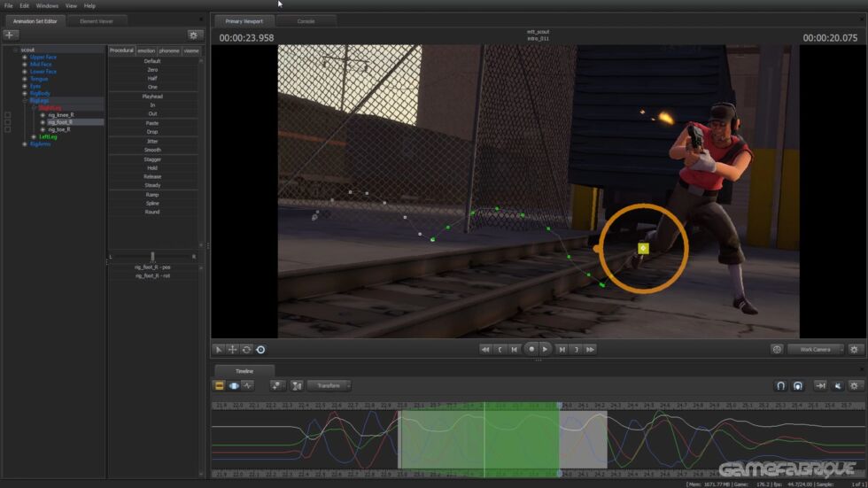868x488 pixels.
Task: Click the yellow foot control handle in viewport
Action: click(643, 248)
